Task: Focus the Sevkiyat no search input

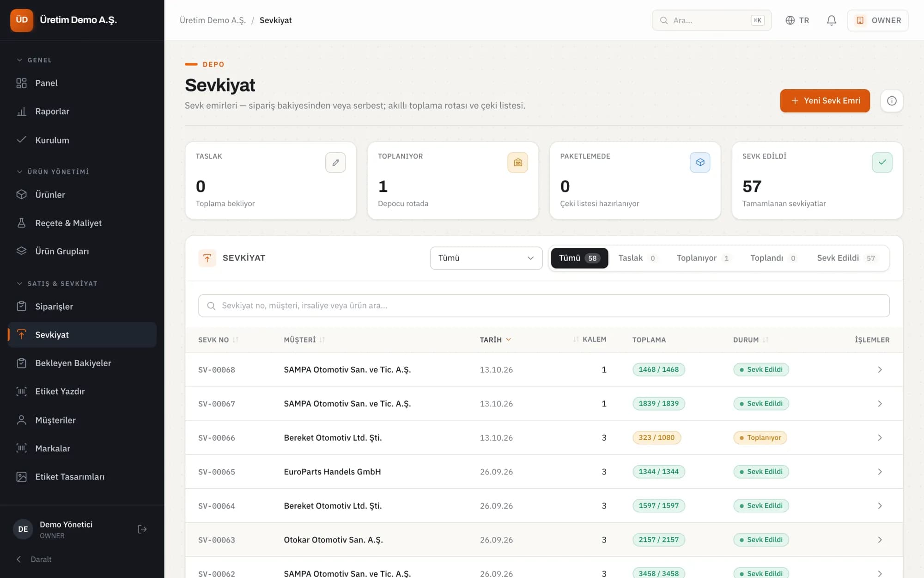Action: point(544,306)
